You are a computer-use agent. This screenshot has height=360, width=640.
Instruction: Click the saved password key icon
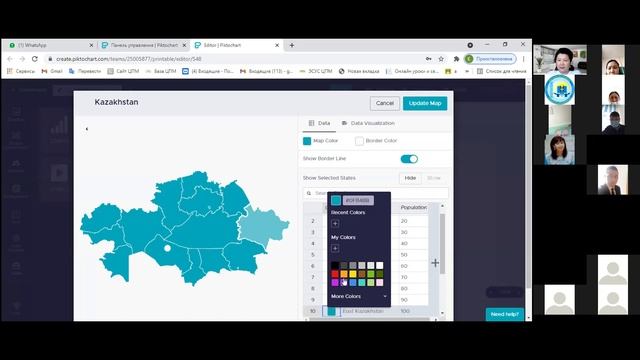coord(429,59)
